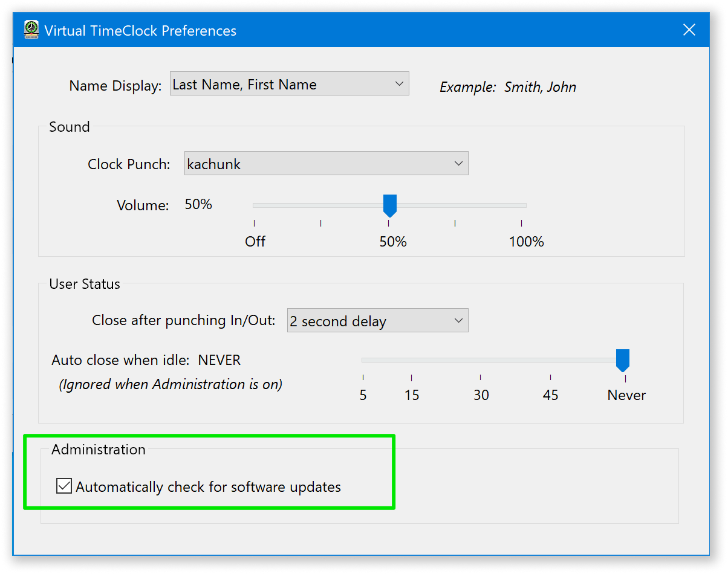Click the Auto close when idle slider thumb
The image size is (728, 574).
[x=622, y=360]
